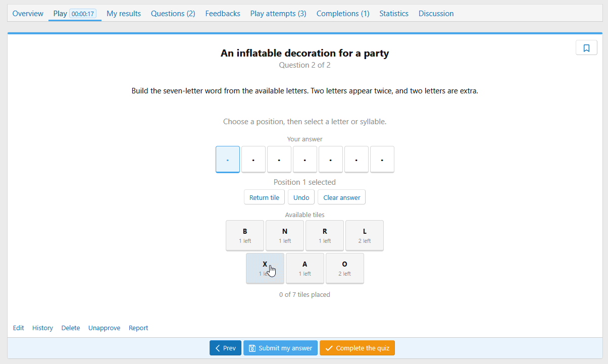Open the Completions (1) tab
This screenshot has width=608, height=364.
tap(343, 14)
